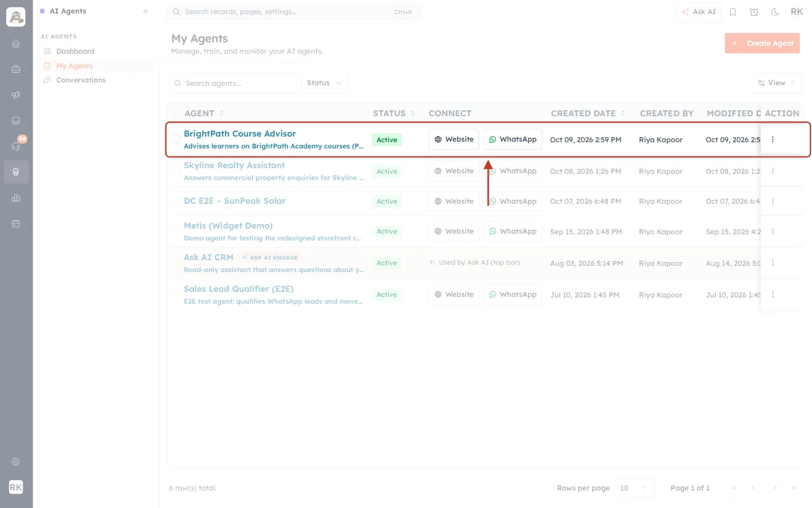812x508 pixels.
Task: Change the rows per page dropdown
Action: tap(634, 488)
